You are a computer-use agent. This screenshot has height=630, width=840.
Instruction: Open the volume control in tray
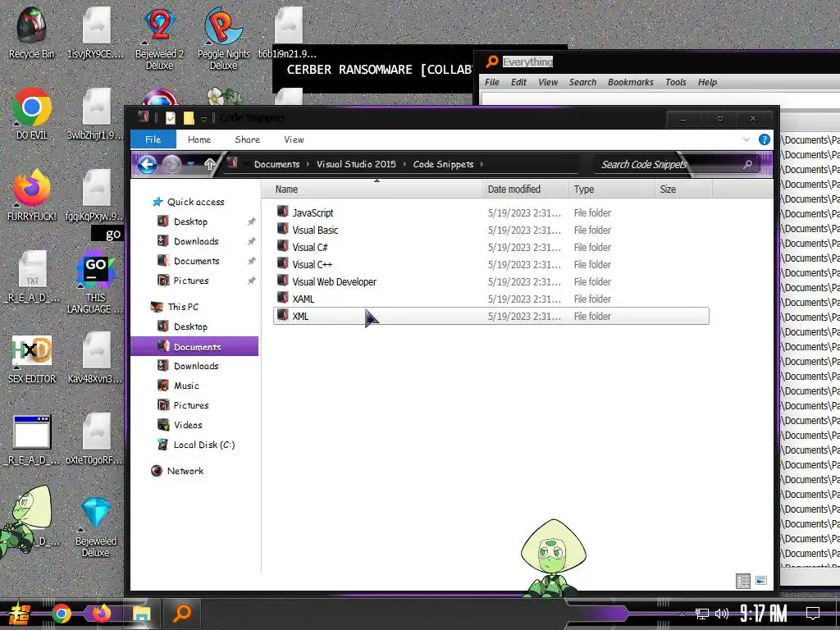(x=721, y=614)
